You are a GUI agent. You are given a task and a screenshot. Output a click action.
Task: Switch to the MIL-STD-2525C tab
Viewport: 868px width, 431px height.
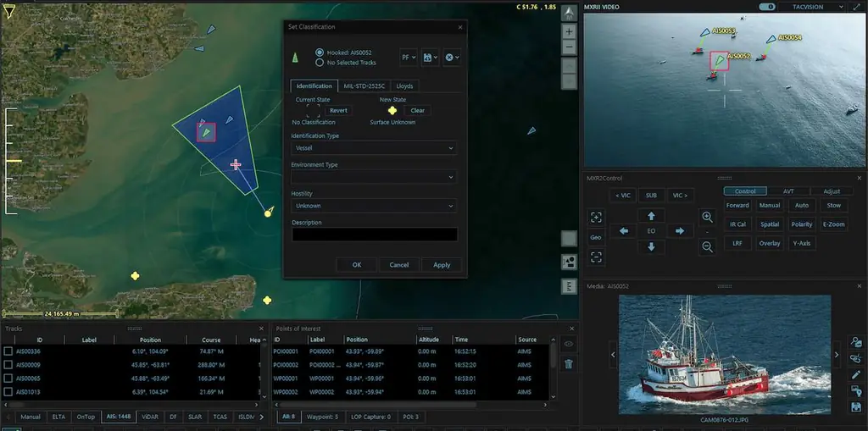pos(364,86)
